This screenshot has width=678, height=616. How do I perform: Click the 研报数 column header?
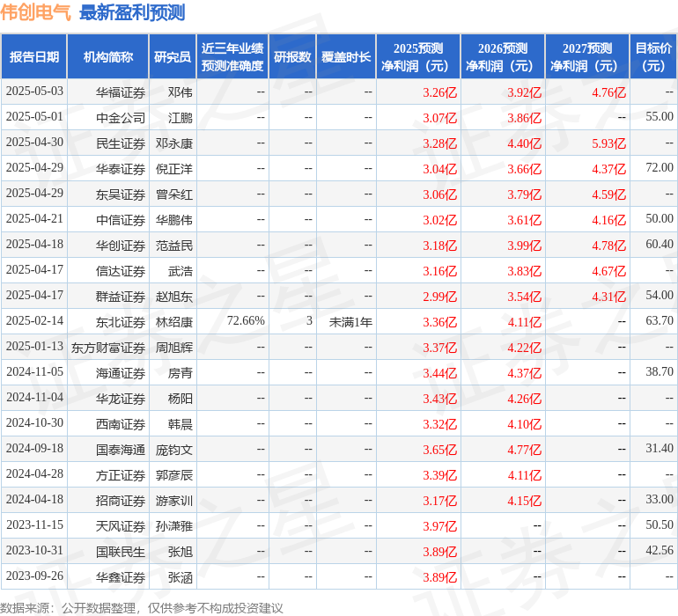click(x=292, y=57)
